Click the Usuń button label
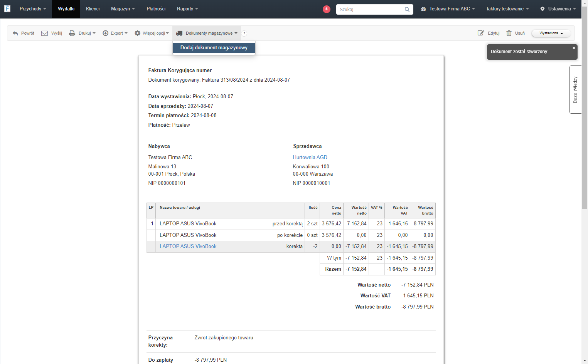Screen dimensions: 588x364 coord(520,33)
